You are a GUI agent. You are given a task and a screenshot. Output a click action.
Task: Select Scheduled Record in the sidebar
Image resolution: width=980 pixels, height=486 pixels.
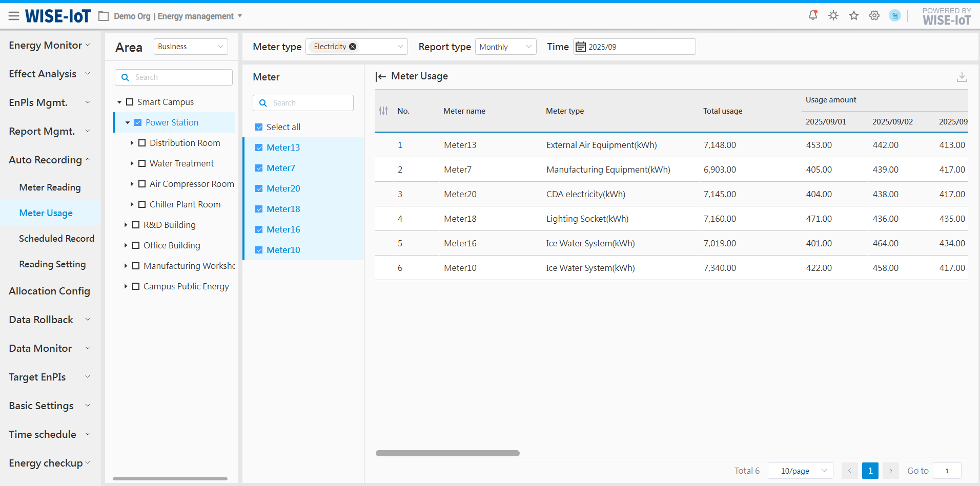pyautogui.click(x=56, y=239)
